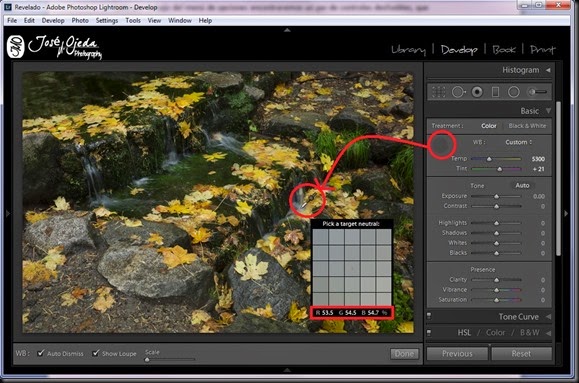Screen dimensions: 579x383
Task: Click the Temp value 5300 field
Action: [538, 159]
